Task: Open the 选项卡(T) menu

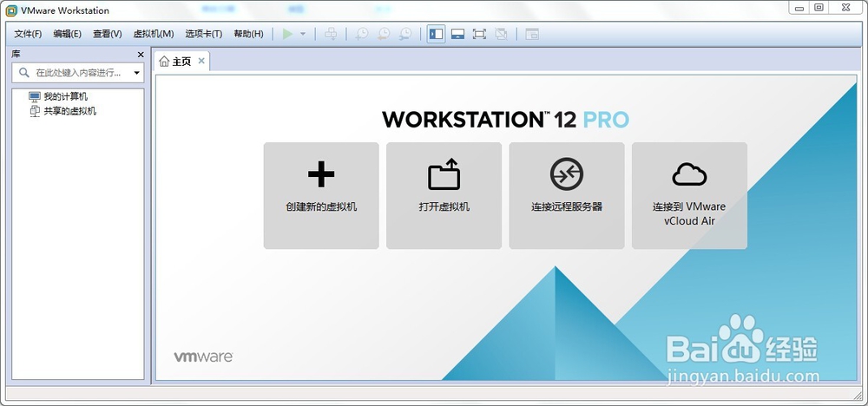Action: click(204, 35)
